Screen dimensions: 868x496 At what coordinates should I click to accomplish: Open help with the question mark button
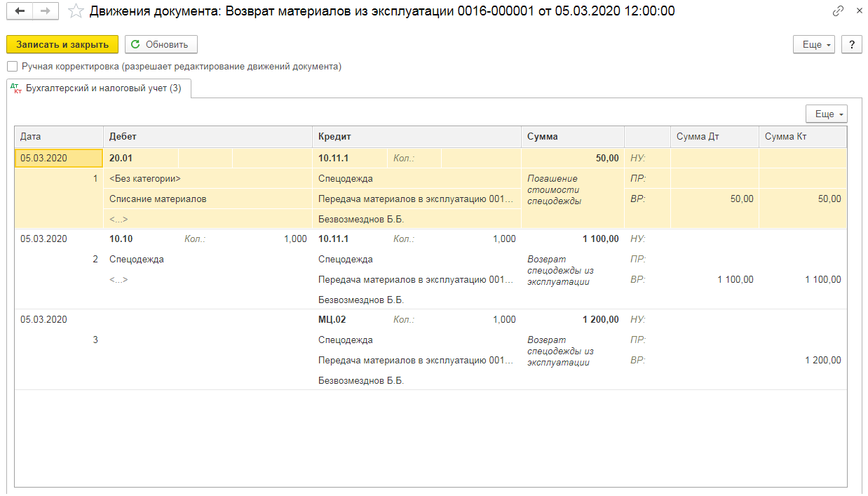pos(851,44)
